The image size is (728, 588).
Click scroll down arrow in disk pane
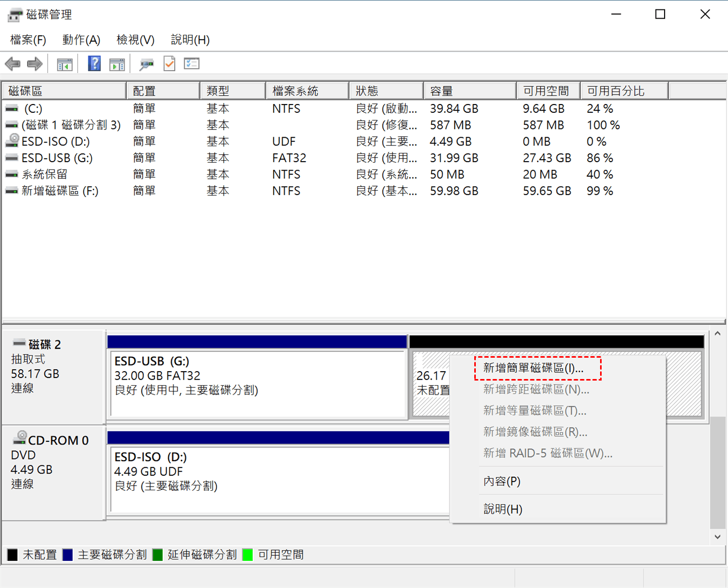[718, 537]
